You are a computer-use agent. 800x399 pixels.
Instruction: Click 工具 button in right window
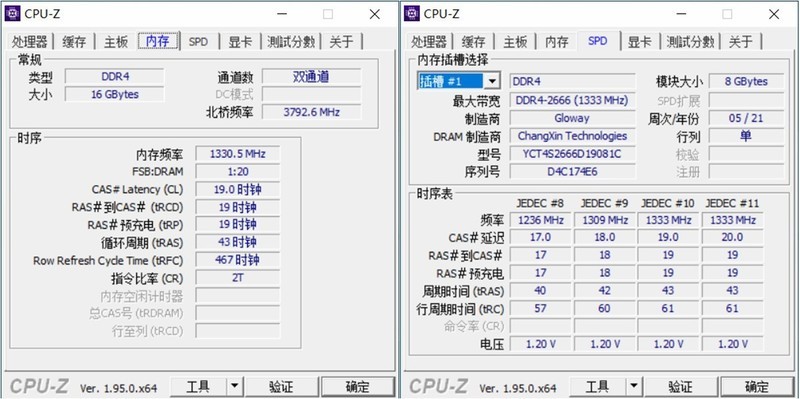[597, 387]
